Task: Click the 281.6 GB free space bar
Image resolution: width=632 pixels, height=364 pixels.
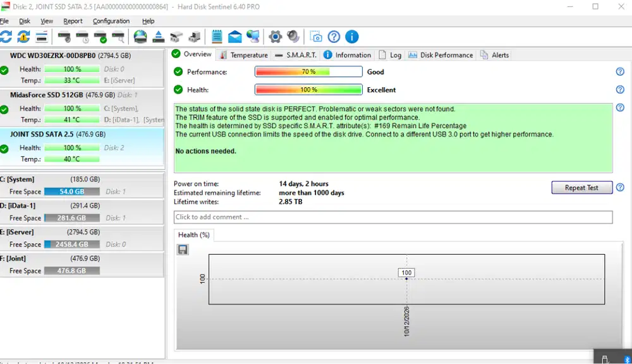Action: (x=72, y=217)
